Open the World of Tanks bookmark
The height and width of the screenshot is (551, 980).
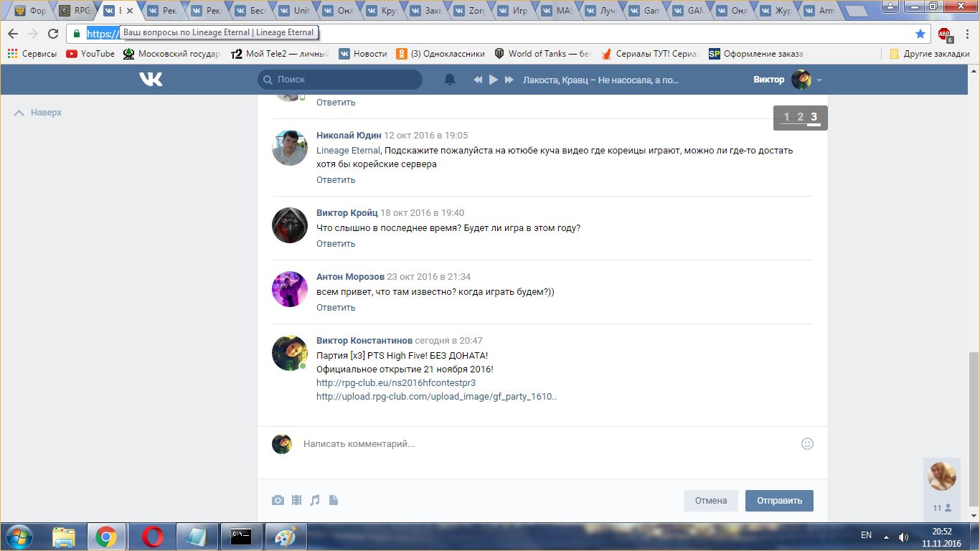[x=543, y=54]
